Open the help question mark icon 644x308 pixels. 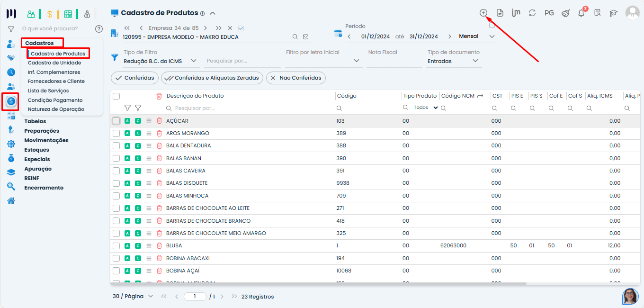pos(98,29)
